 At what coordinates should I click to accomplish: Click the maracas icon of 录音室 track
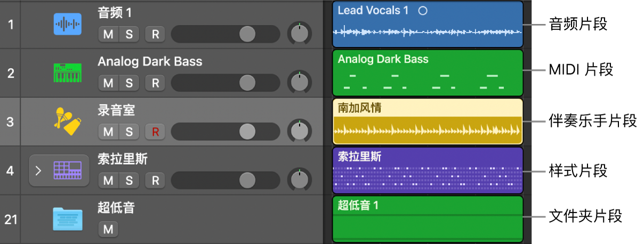coord(68,120)
